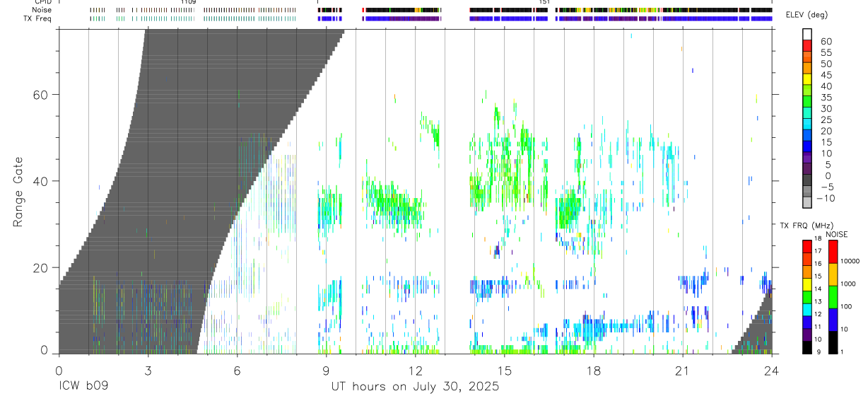The image size is (868, 401).
Task: Pick the green segment of NOISE bar
Action: click(833, 297)
